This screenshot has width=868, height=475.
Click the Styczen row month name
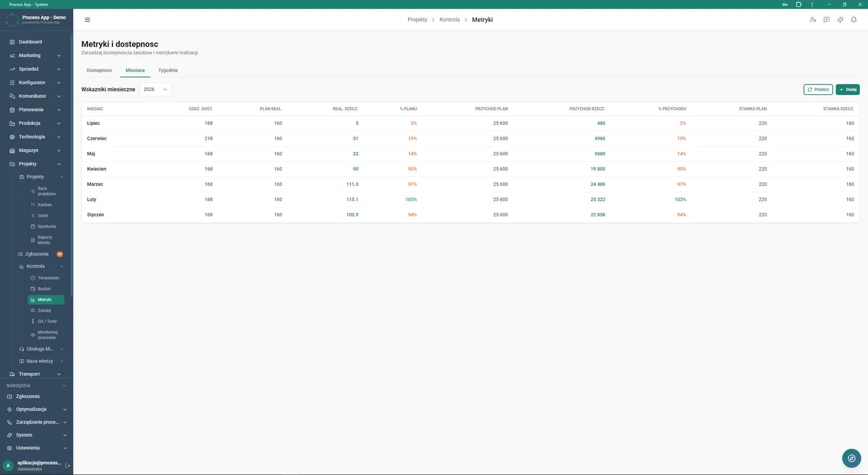click(95, 215)
